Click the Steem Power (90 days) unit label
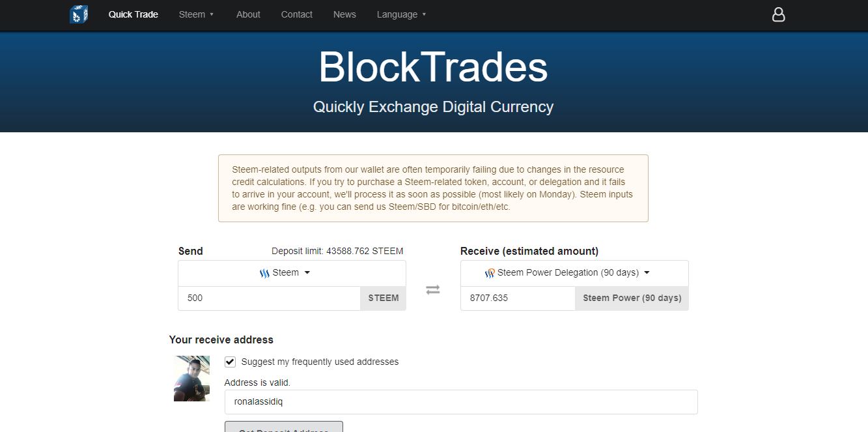868x432 pixels. coord(632,298)
